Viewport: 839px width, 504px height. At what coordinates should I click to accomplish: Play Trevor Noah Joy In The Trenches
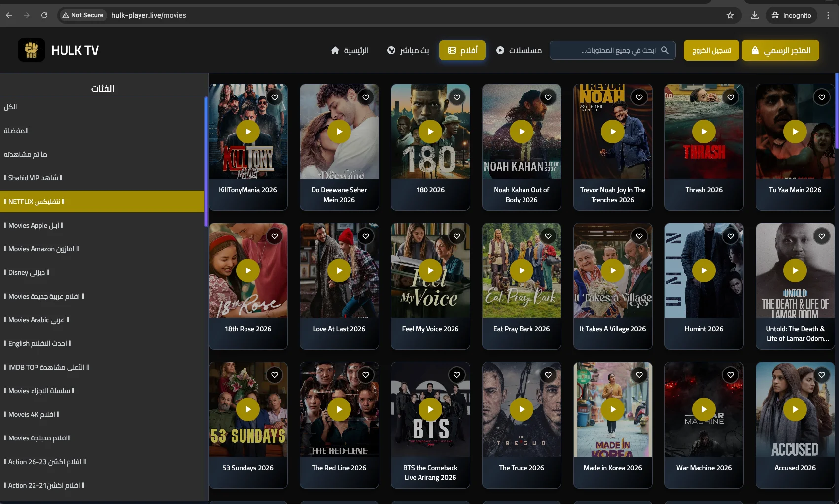pos(613,132)
